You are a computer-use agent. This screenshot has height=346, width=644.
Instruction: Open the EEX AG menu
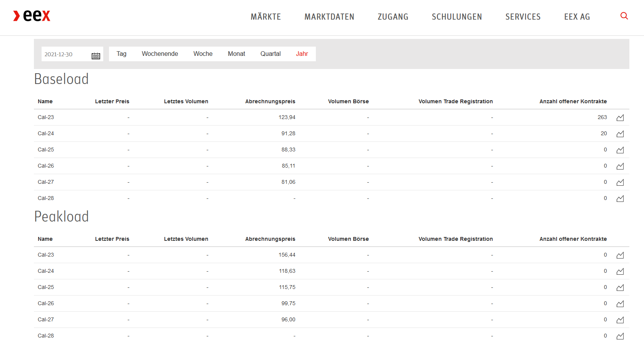coord(577,17)
